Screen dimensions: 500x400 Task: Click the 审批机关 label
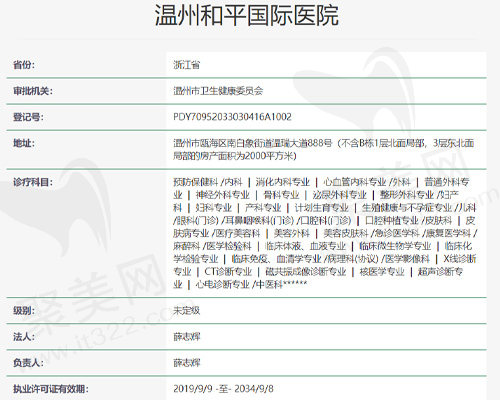click(x=33, y=91)
